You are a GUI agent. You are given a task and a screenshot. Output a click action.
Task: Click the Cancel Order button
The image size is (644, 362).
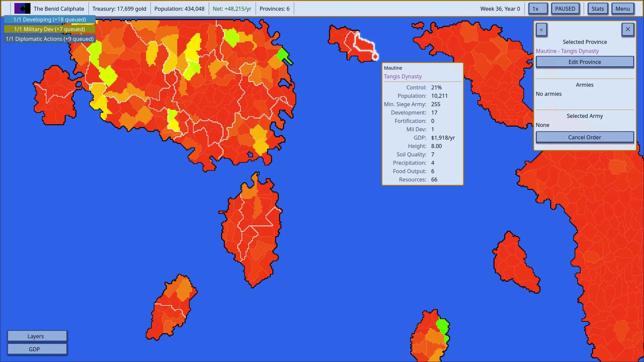pyautogui.click(x=585, y=137)
